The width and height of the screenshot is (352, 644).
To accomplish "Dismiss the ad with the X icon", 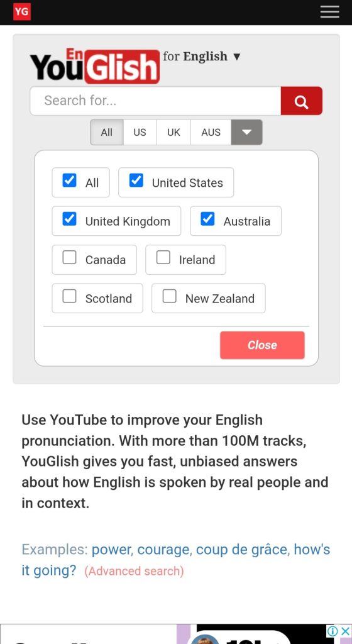I will (x=346, y=630).
